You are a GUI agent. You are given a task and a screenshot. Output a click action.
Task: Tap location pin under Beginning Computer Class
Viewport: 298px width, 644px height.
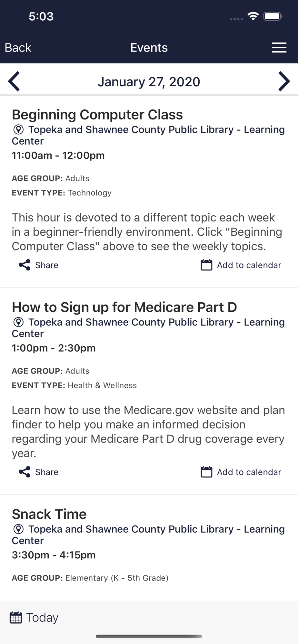tap(18, 129)
